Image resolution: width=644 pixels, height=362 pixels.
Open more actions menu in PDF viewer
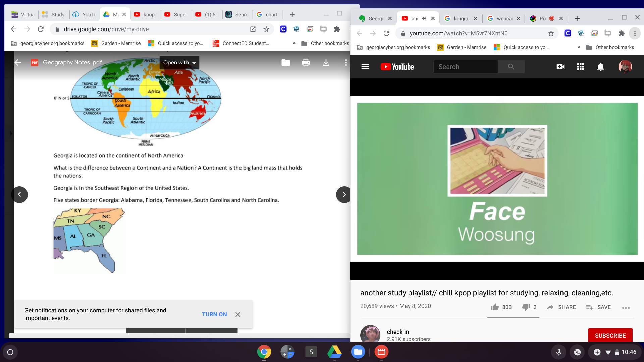click(x=346, y=63)
